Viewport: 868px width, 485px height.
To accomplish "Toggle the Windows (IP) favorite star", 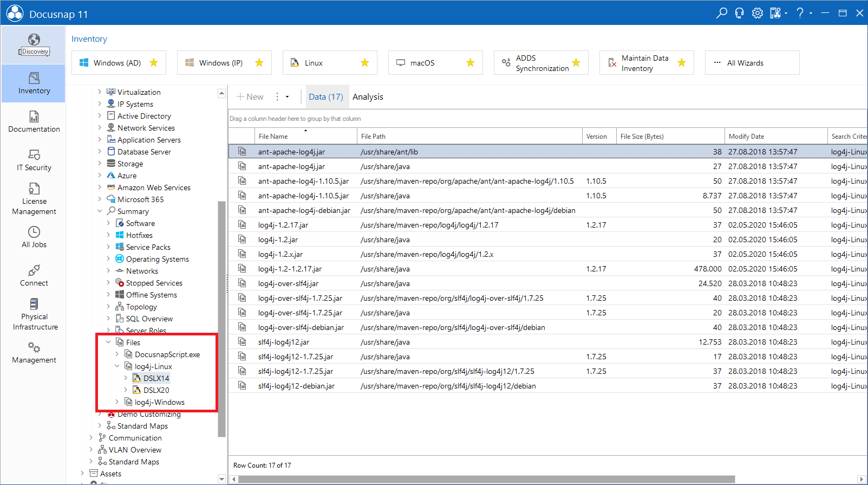I will pos(259,63).
